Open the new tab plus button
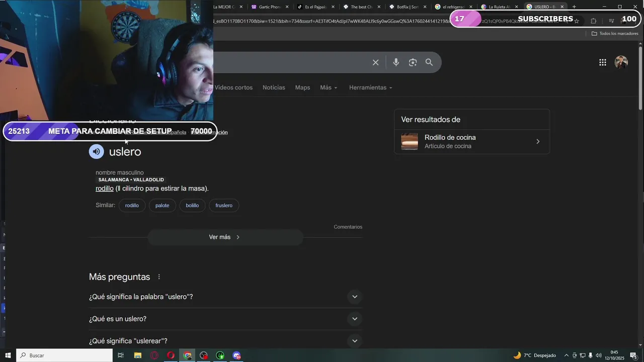This screenshot has height=362, width=644. (x=574, y=7)
